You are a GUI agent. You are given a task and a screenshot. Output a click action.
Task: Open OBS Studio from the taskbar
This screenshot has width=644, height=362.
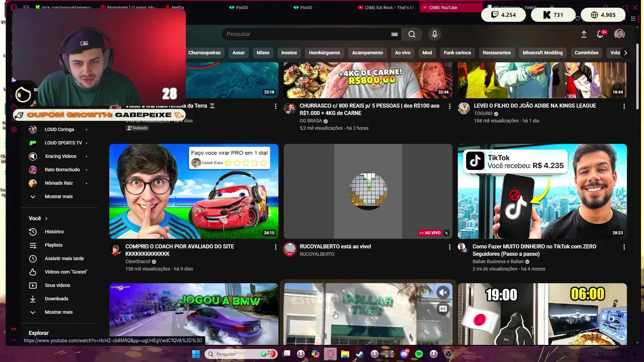coord(448,354)
